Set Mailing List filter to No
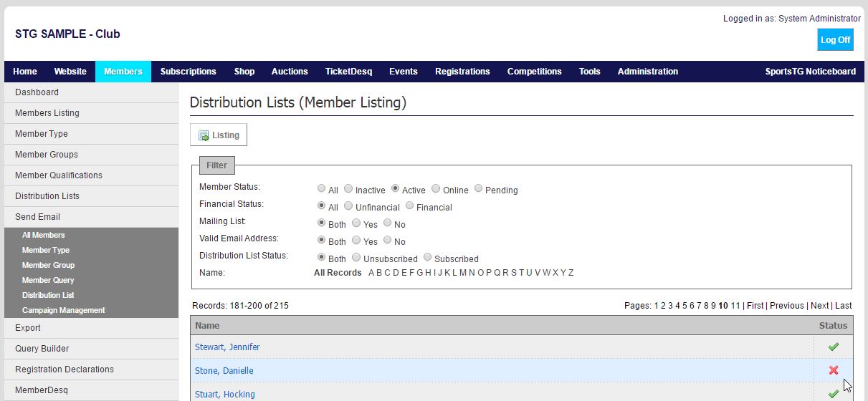Screen dimensions: 868x401 388,223
